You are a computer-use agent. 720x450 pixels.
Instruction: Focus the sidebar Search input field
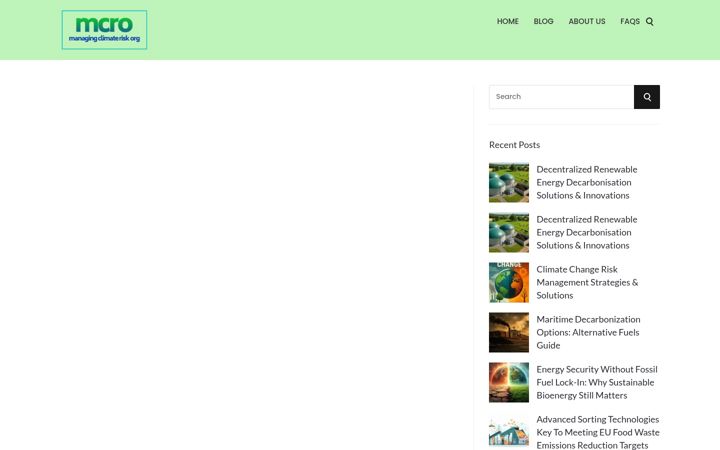click(x=561, y=97)
